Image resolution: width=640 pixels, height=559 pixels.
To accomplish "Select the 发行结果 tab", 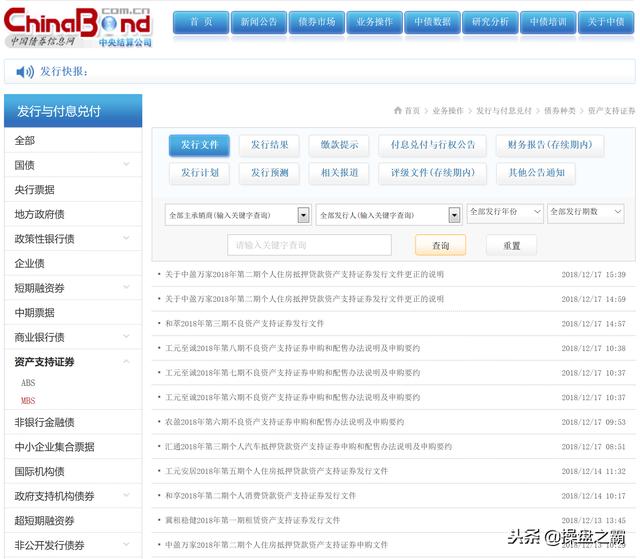I will [x=269, y=145].
